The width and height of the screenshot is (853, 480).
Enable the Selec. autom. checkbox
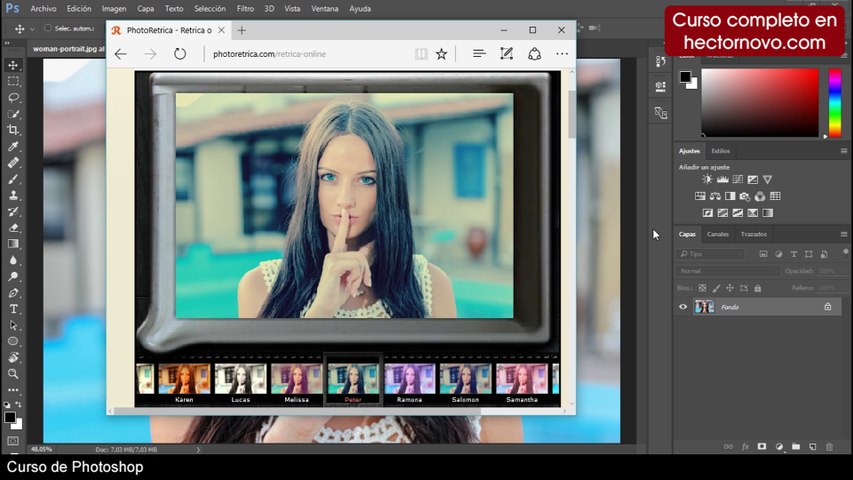(48, 29)
